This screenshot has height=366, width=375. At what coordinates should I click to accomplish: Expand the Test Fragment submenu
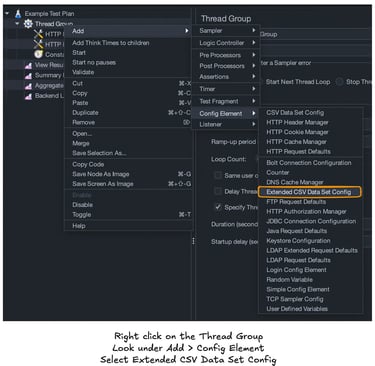coord(226,101)
